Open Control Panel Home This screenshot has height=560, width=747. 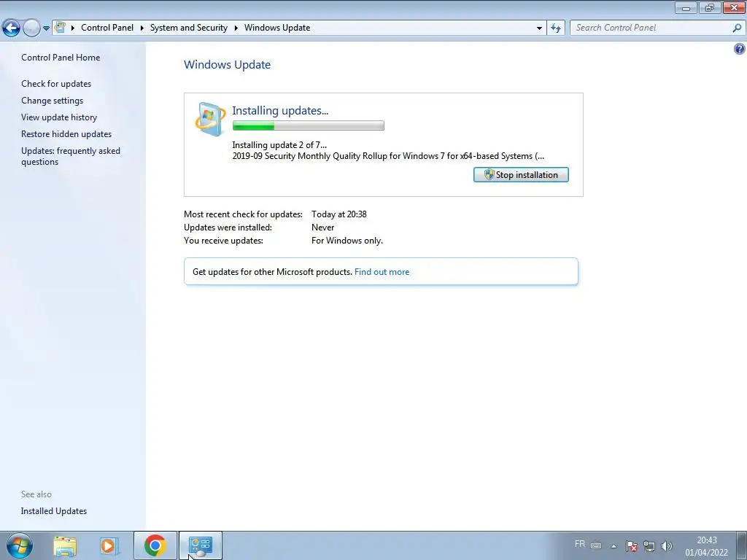[61, 58]
